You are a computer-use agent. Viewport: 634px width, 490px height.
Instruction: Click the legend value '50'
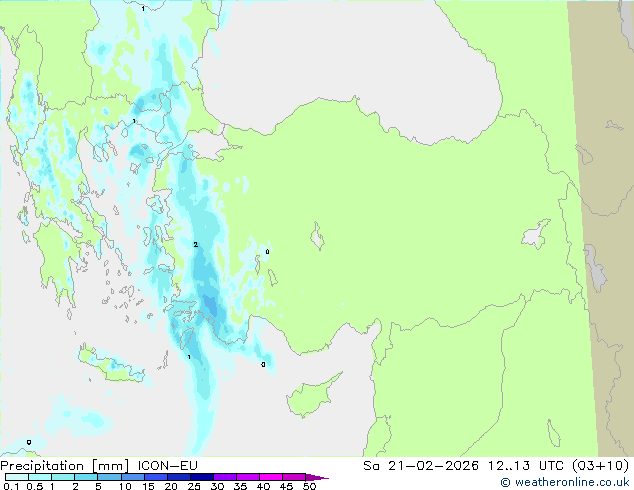coord(309,486)
